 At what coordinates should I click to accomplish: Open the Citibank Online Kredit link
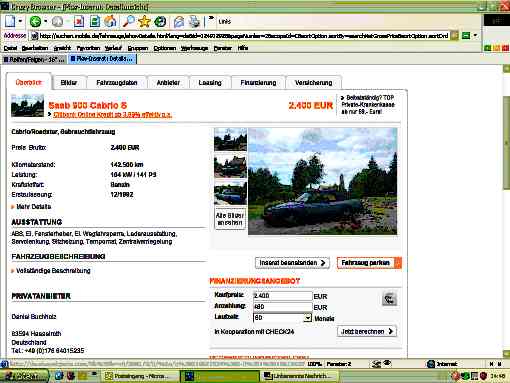112,114
